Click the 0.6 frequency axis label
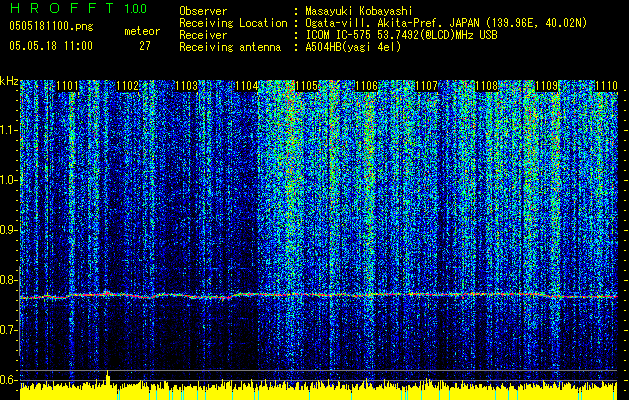Screen dimensions: 629x400 (x=9, y=380)
